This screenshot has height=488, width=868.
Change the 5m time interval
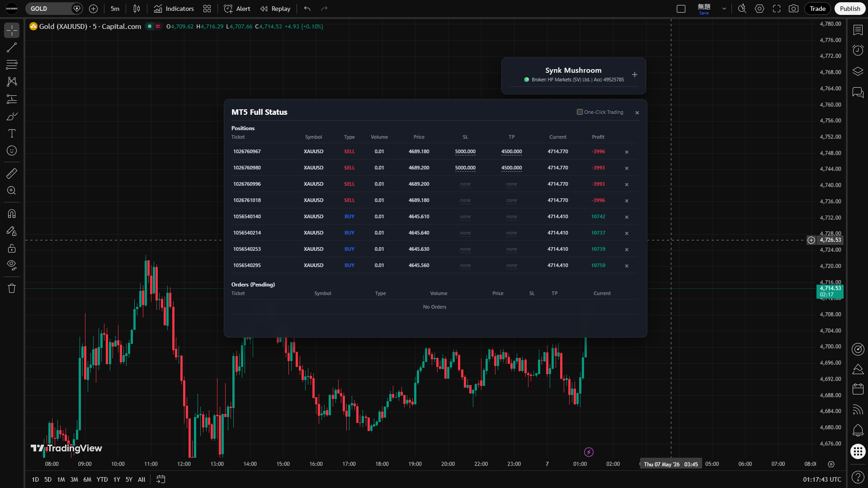115,9
